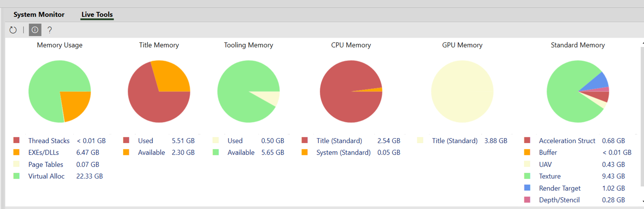Click the UAV legend label

pos(545,164)
